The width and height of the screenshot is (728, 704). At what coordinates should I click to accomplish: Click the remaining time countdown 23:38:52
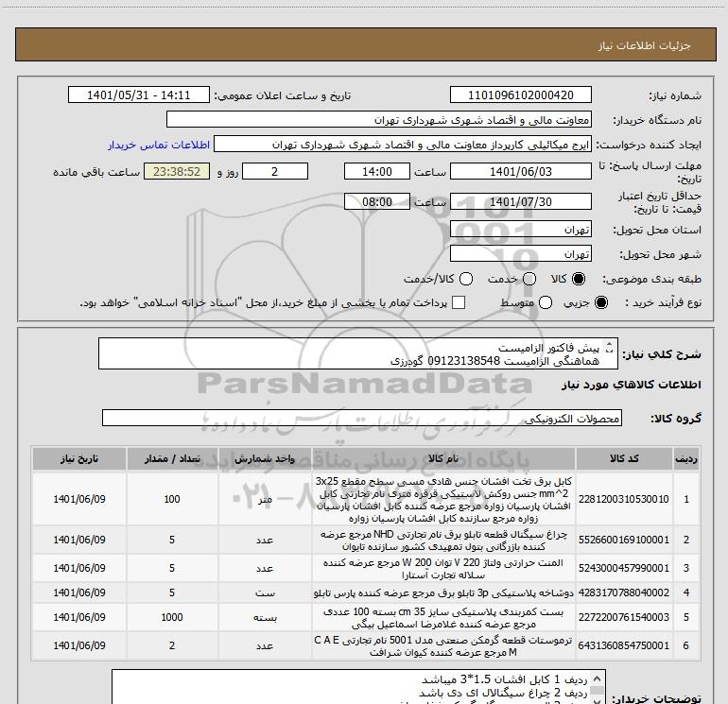[177, 171]
